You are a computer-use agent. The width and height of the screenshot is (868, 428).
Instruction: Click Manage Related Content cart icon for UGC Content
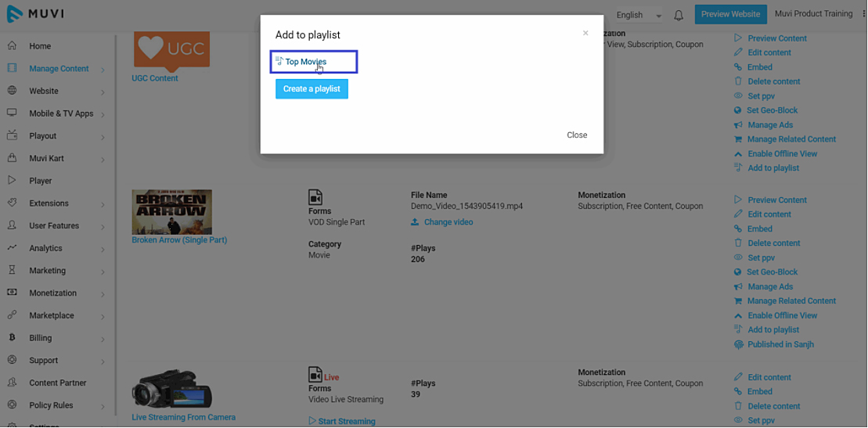[x=738, y=139]
